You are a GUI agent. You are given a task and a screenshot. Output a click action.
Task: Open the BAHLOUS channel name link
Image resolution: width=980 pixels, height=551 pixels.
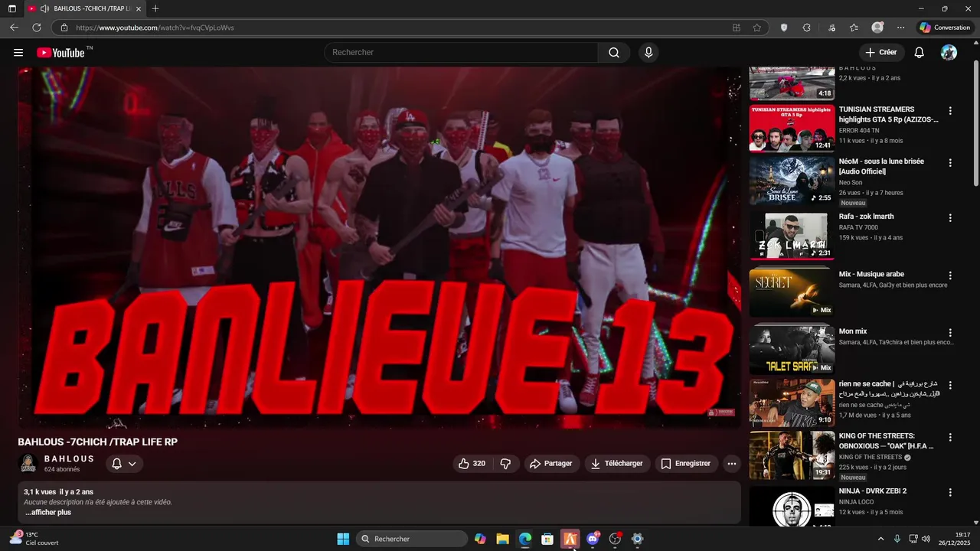click(x=69, y=459)
